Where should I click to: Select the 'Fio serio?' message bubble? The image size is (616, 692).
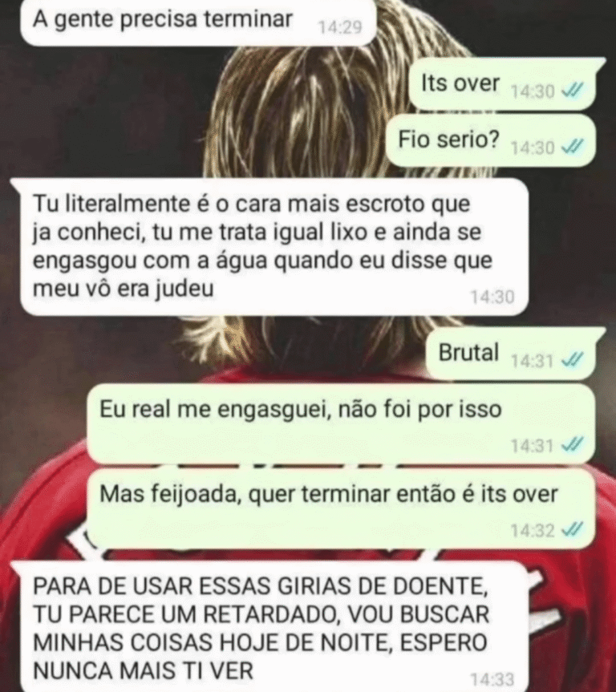point(491,140)
